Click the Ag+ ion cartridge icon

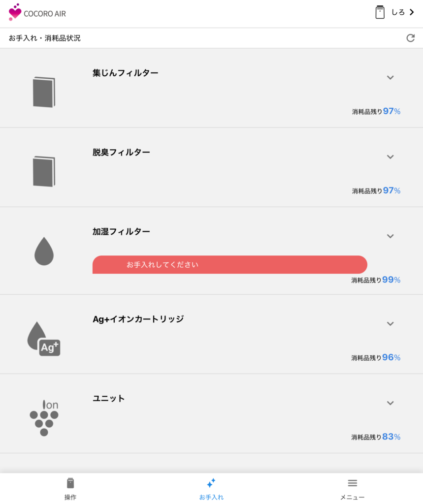coord(44,339)
